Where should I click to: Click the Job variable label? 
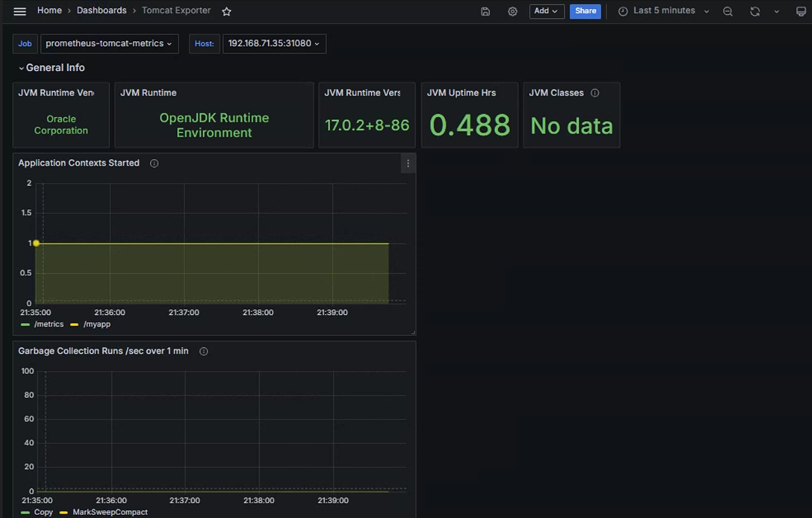point(25,44)
